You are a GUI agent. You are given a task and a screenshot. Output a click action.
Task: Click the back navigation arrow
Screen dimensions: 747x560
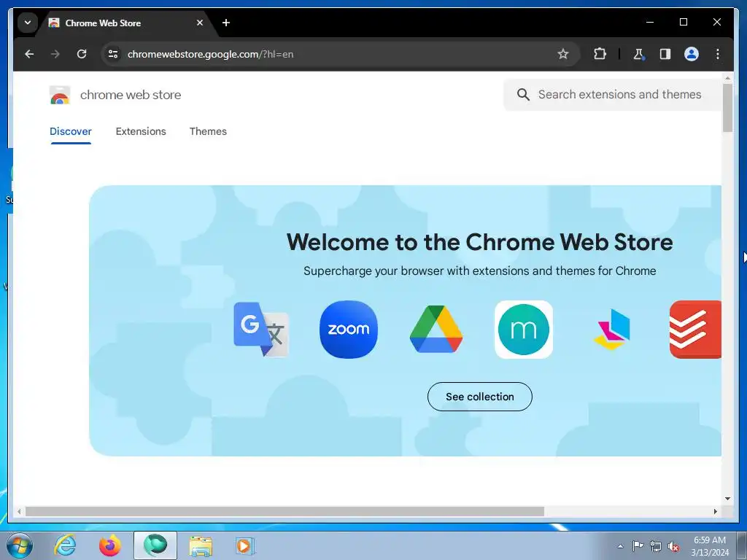(29, 54)
